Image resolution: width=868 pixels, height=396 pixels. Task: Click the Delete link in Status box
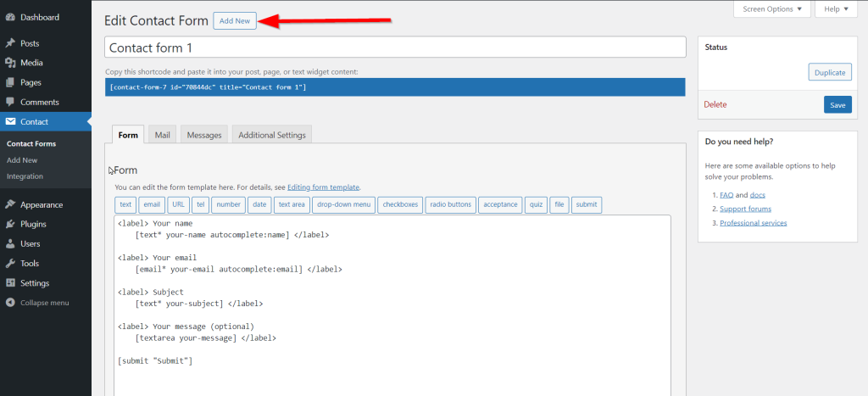(715, 104)
